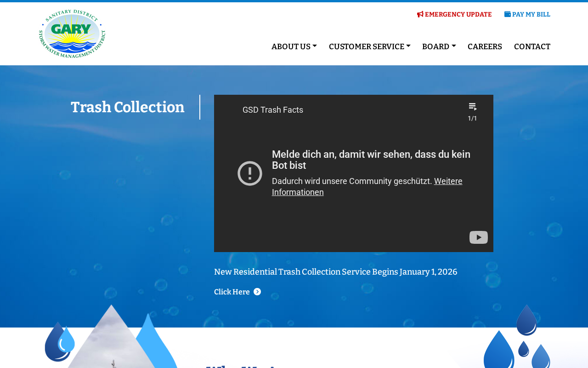Click the YouTube logo in the video player

(x=479, y=237)
